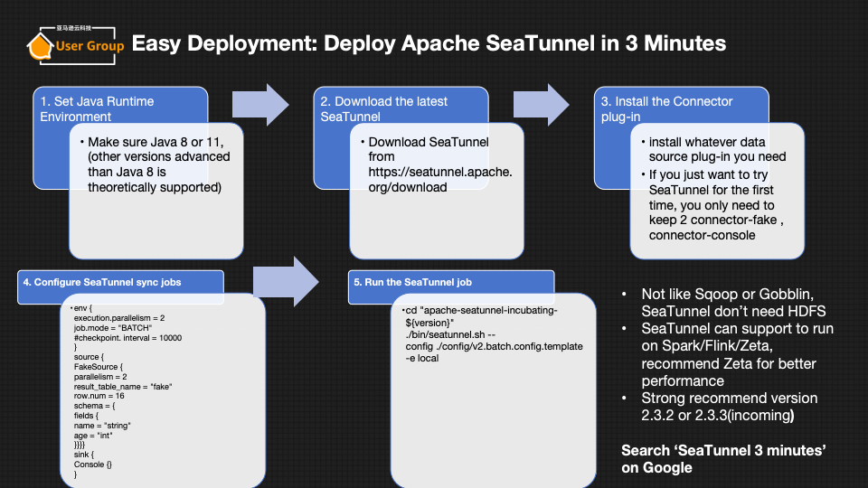Click the '#checkpoint. interval = 10000' line

(x=127, y=338)
